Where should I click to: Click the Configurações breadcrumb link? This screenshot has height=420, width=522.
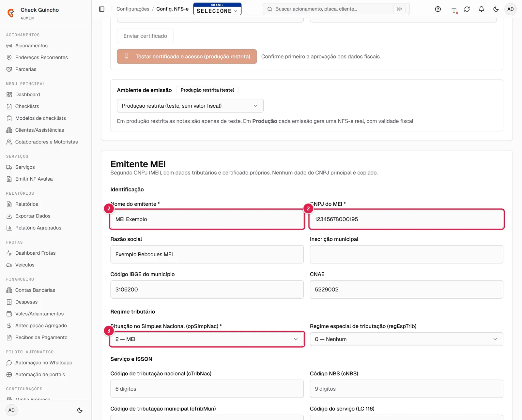coord(133,9)
